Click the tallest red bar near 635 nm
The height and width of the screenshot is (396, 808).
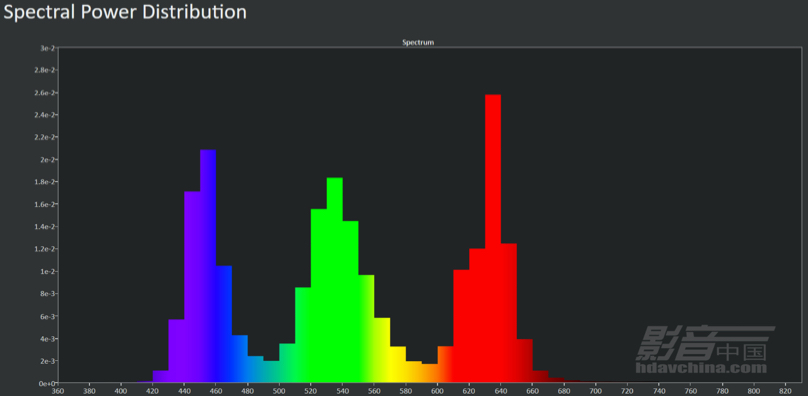point(493,239)
